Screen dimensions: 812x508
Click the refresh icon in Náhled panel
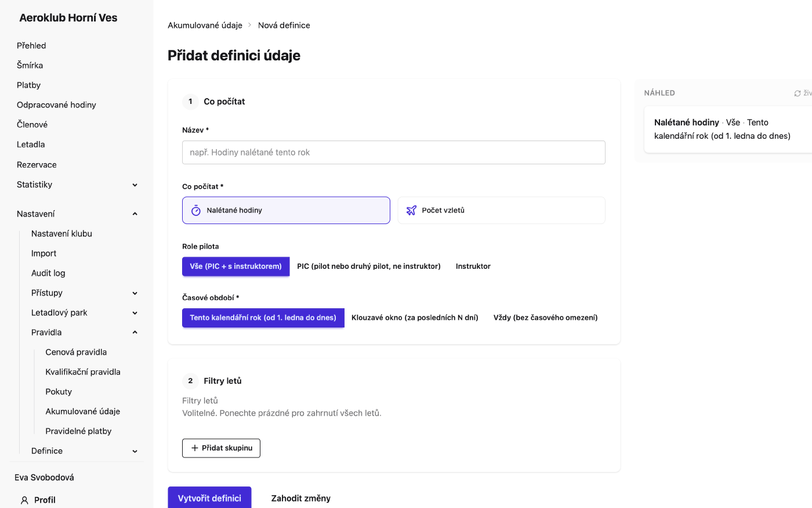click(x=797, y=93)
